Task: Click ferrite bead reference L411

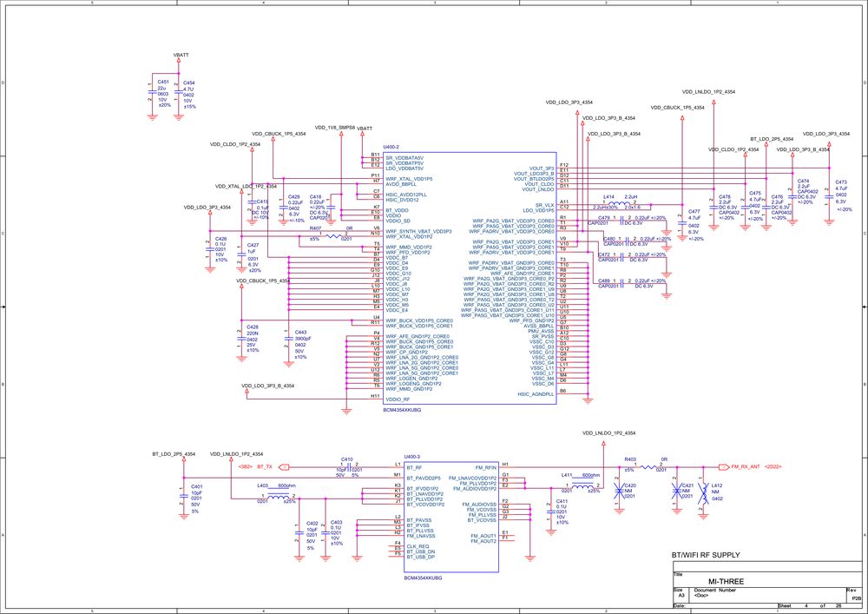Action: pos(567,476)
